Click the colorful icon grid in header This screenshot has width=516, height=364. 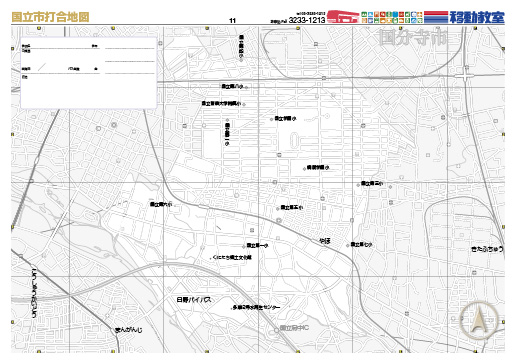click(392, 17)
